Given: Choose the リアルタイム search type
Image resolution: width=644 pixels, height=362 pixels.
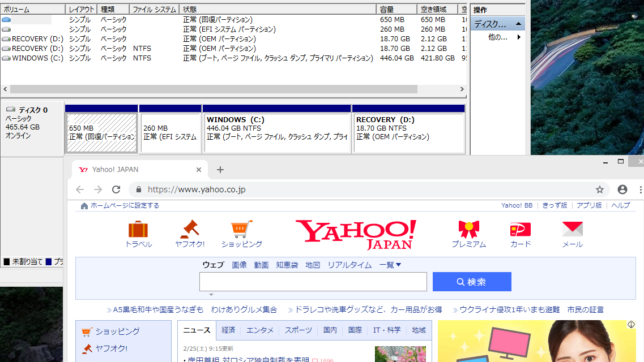Looking at the screenshot, I should pos(349,265).
